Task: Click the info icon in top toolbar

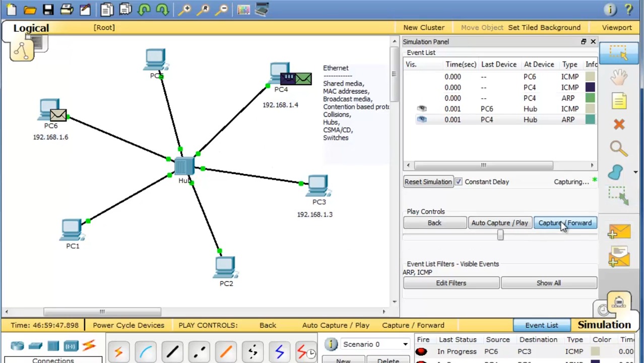Action: (610, 10)
